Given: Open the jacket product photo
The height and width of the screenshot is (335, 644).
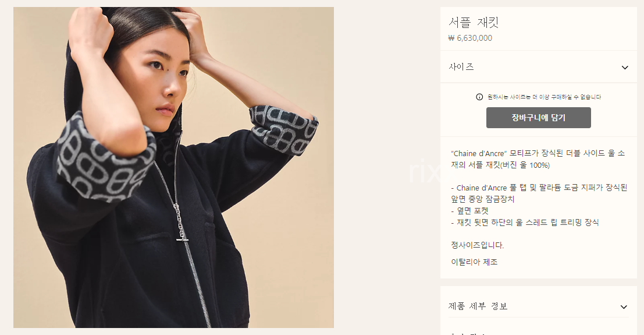Looking at the screenshot, I should coord(173,168).
